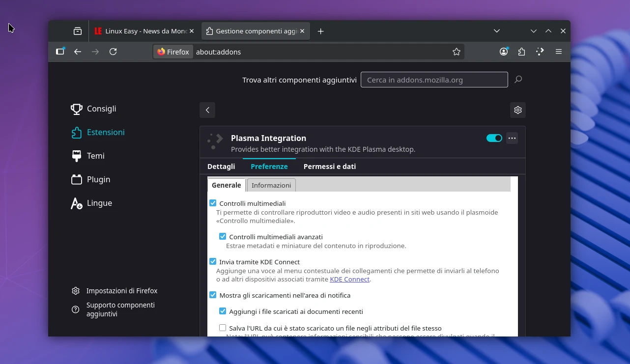This screenshot has width=630, height=364.
Task: Switch to the 'Permessi e dati' tab
Action: point(330,166)
